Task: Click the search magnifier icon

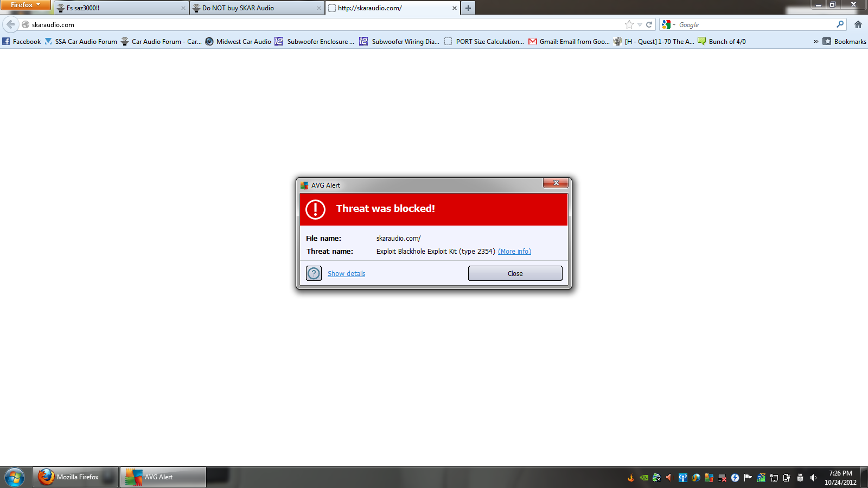Action: [840, 24]
